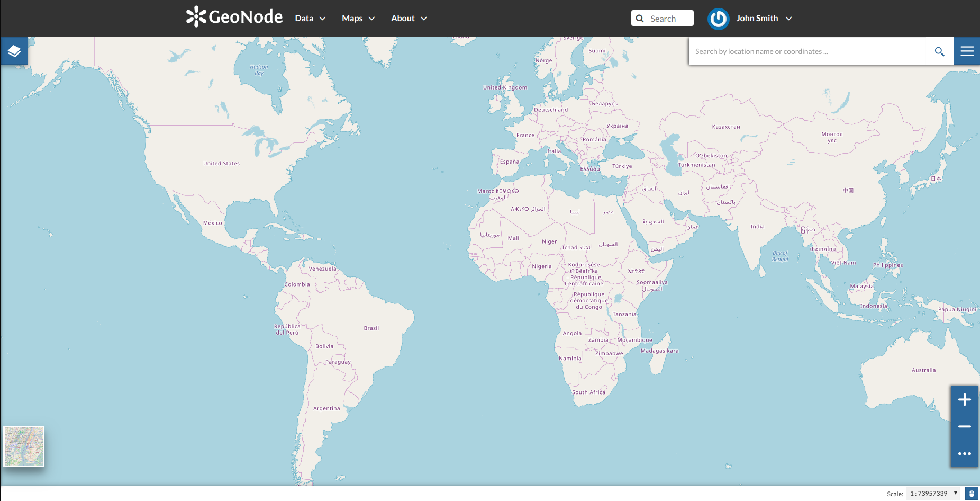This screenshot has width=980, height=501.
Task: Click the "Brasil" map label
Action: pos(371,328)
